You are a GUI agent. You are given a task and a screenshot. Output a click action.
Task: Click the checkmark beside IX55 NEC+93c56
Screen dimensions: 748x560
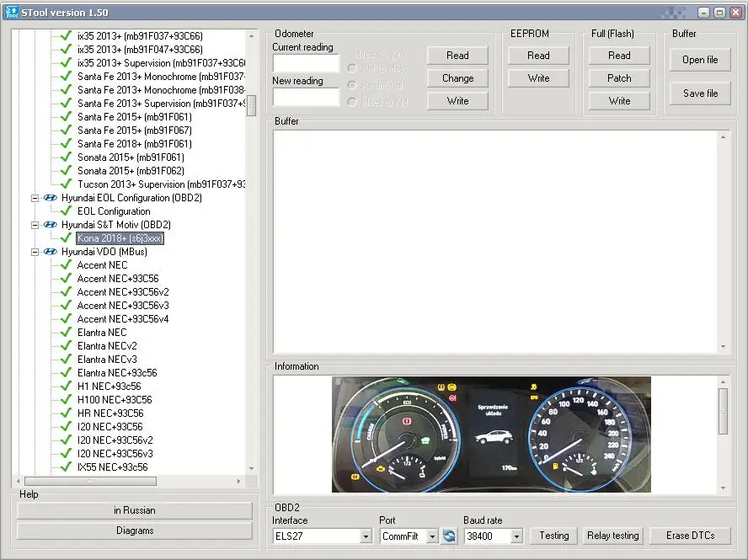(67, 467)
